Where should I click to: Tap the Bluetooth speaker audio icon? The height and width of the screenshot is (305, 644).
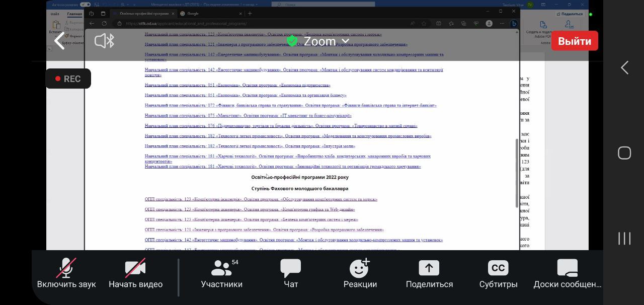pos(104,41)
